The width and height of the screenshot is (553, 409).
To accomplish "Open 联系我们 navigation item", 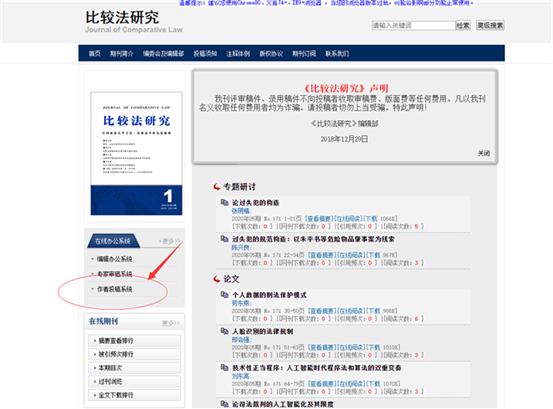I will (337, 54).
